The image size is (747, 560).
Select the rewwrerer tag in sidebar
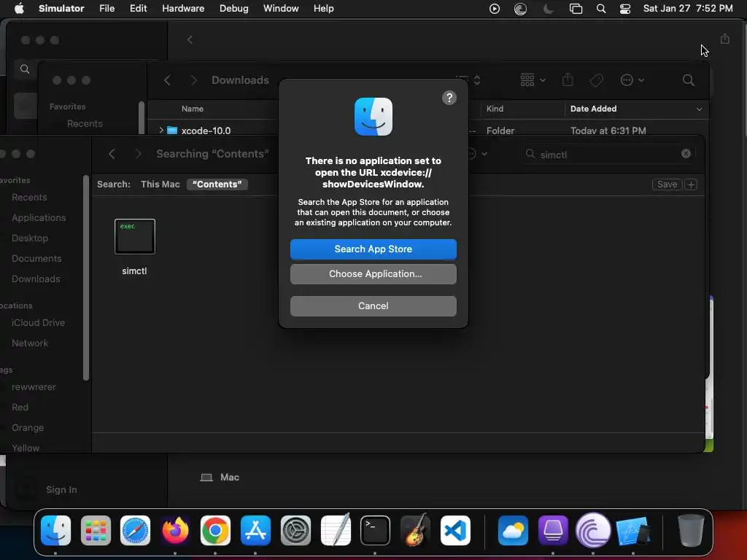pyautogui.click(x=34, y=387)
